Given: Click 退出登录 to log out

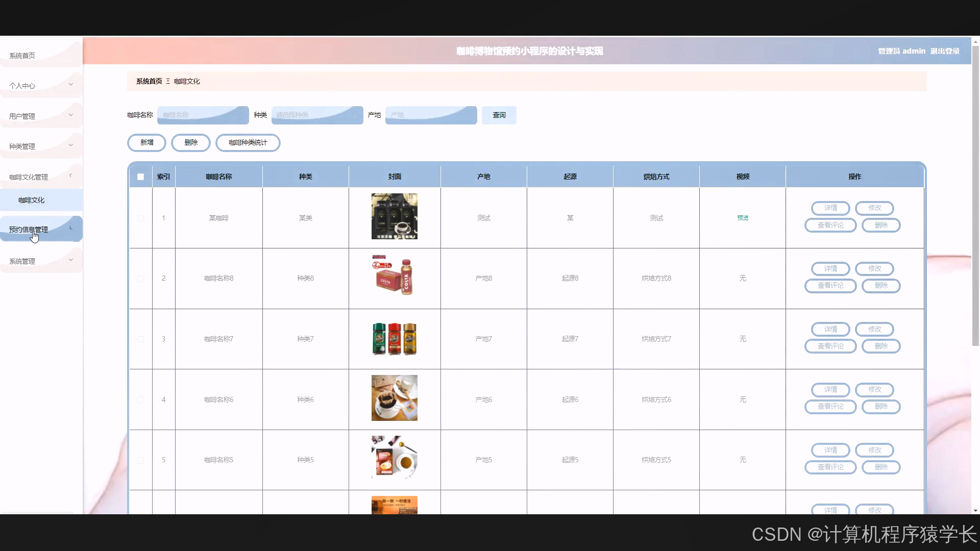Looking at the screenshot, I should pos(944,51).
